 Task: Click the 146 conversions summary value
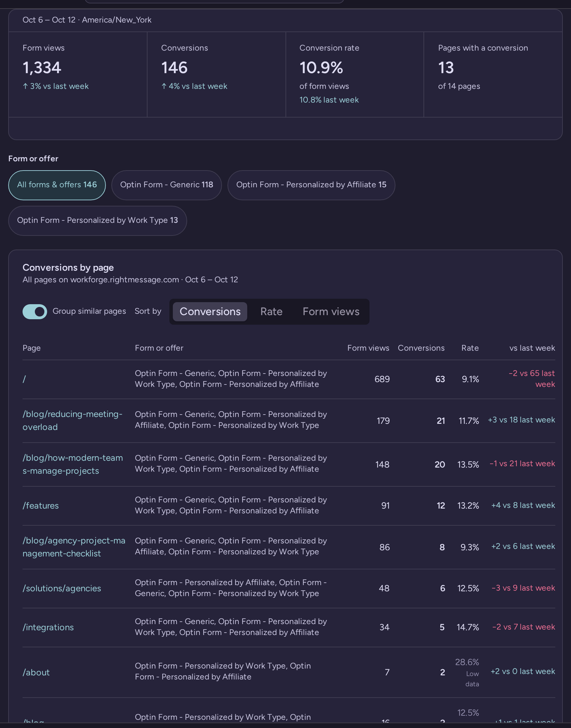click(175, 68)
